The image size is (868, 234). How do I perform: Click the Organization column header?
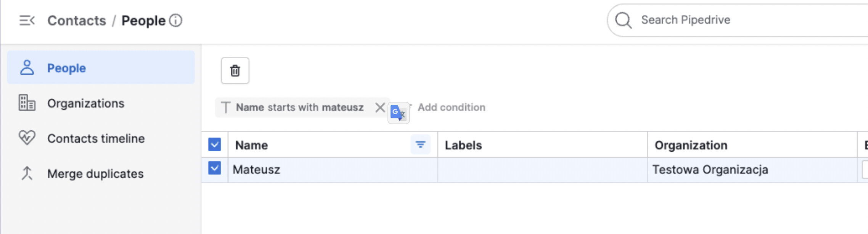click(691, 145)
